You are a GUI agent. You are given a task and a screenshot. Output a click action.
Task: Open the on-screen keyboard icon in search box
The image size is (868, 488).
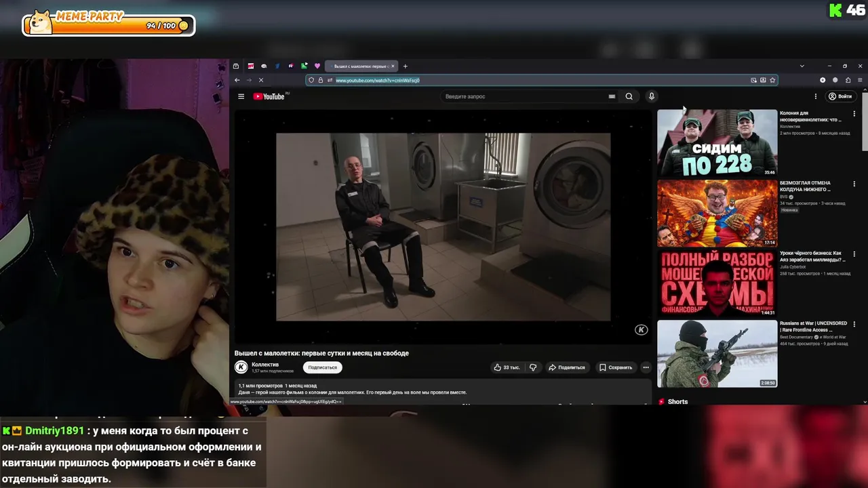coord(612,96)
